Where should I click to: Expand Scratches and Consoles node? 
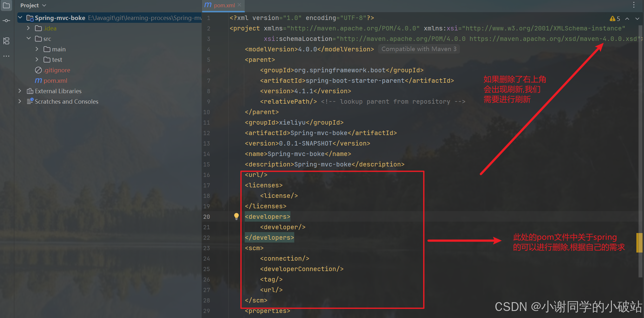(20, 101)
